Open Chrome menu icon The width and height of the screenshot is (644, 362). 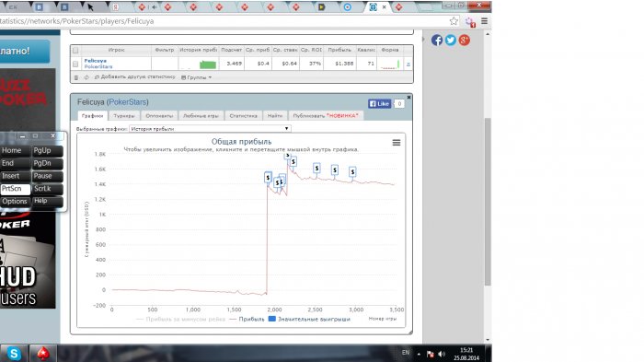(485, 21)
